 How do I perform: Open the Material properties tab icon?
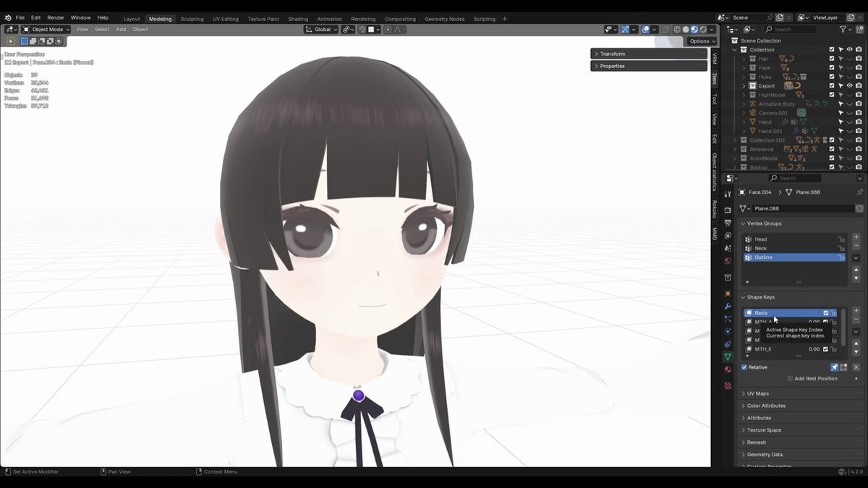pos(728,369)
